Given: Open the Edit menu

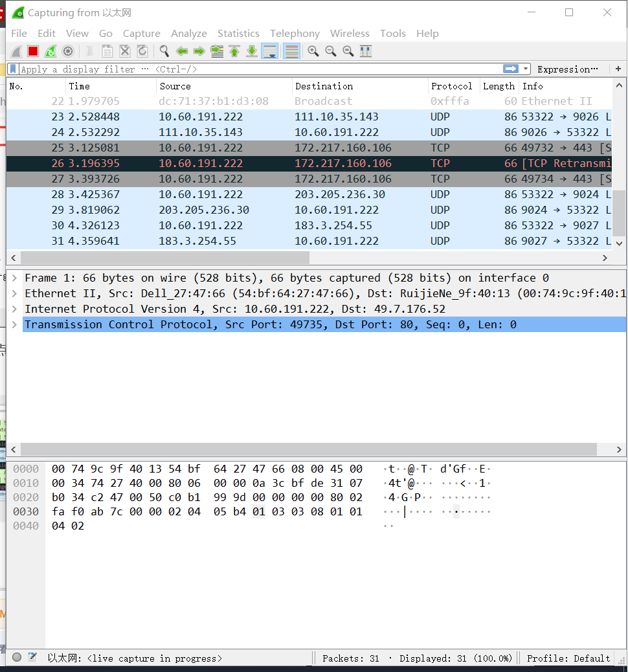Looking at the screenshot, I should pyautogui.click(x=47, y=34).
